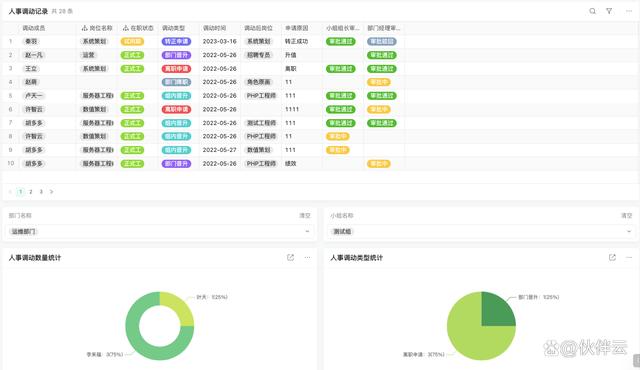Open more options for 人事调动数量统计 chart
Screen dimensions: 640x370
click(x=307, y=257)
